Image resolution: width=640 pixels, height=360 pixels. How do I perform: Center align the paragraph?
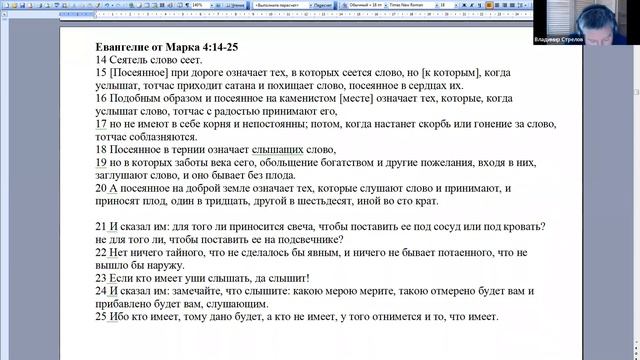click(497, 5)
